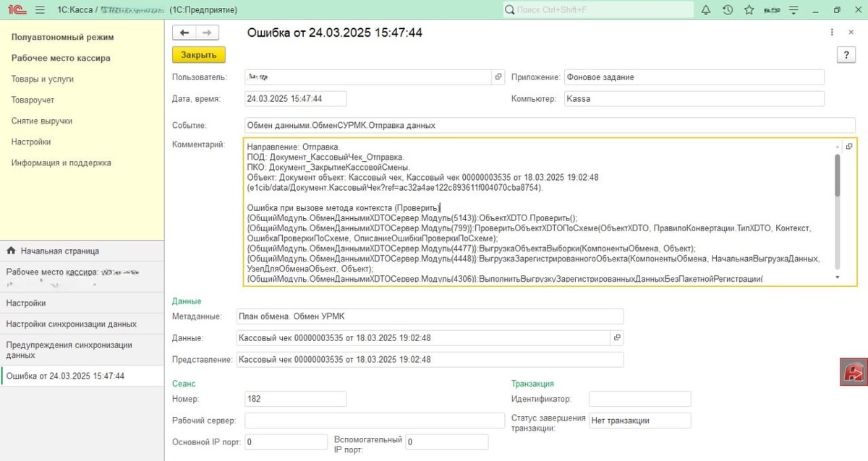868x461 pixels.
Task: Go to Начальная страница tab
Action: click(82, 251)
